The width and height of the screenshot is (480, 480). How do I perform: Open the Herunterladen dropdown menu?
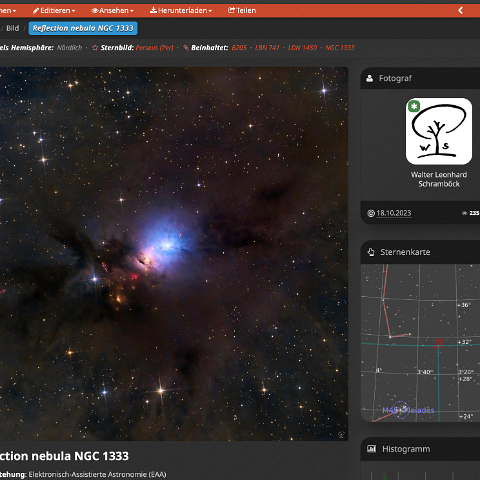[x=181, y=11]
